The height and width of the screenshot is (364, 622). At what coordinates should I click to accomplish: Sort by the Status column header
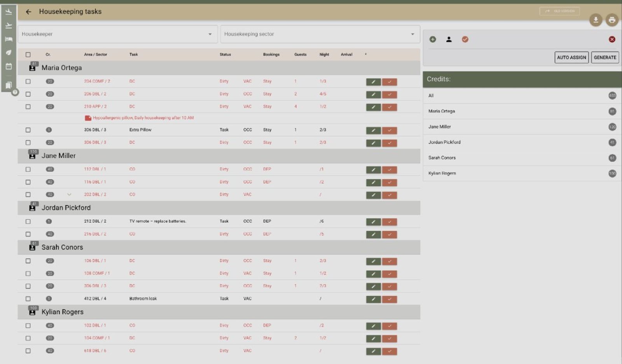pyautogui.click(x=225, y=55)
